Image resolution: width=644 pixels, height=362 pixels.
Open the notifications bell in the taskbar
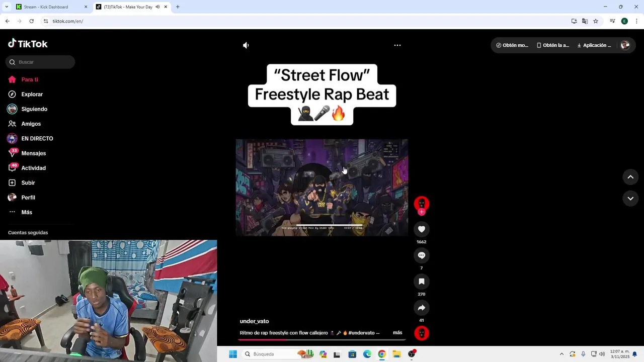[635, 354]
